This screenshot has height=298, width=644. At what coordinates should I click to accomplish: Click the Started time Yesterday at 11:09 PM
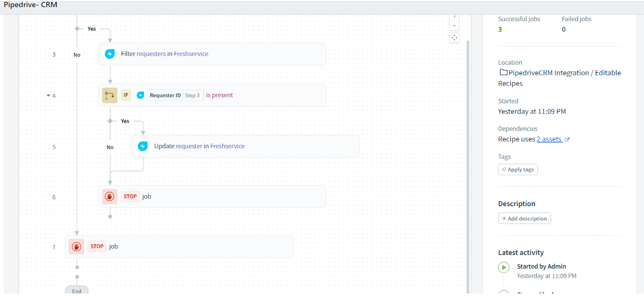pos(532,111)
